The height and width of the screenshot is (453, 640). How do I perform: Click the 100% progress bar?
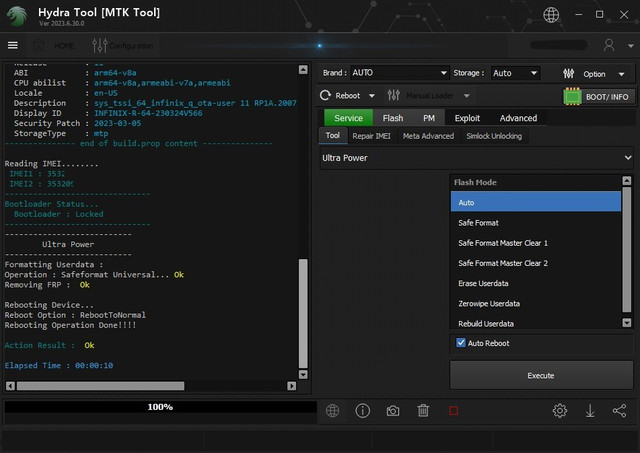[160, 407]
